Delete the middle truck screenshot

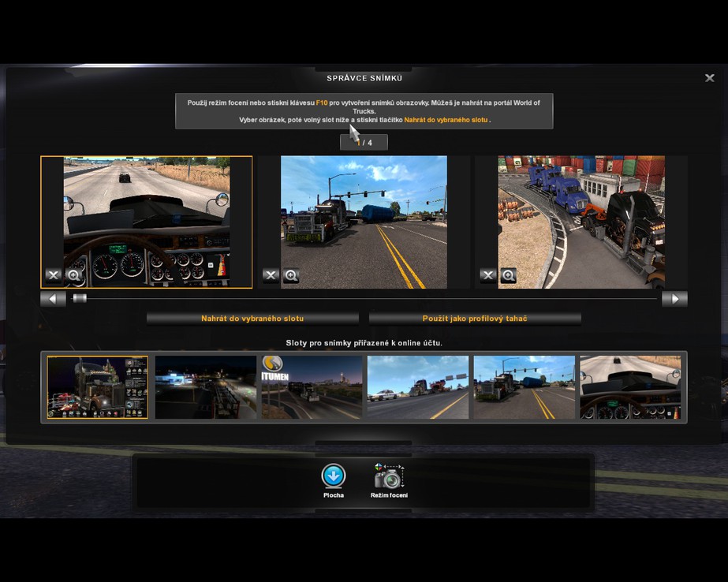pos(271,275)
